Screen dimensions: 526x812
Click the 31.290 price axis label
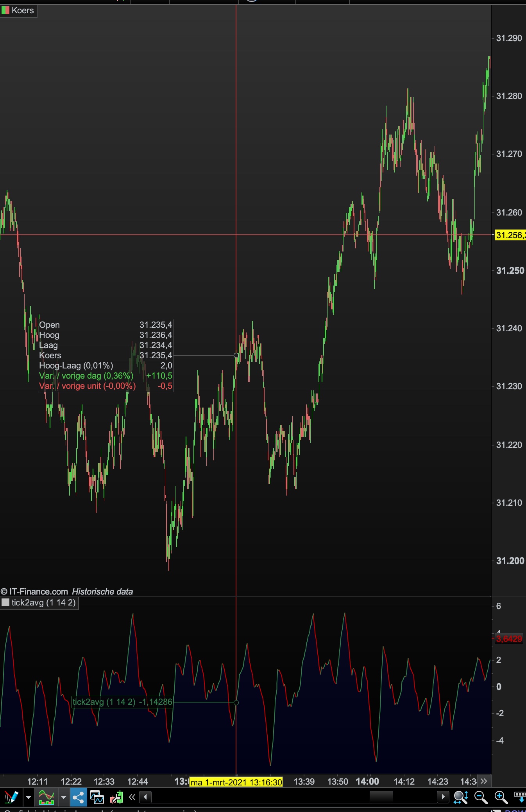click(x=509, y=38)
